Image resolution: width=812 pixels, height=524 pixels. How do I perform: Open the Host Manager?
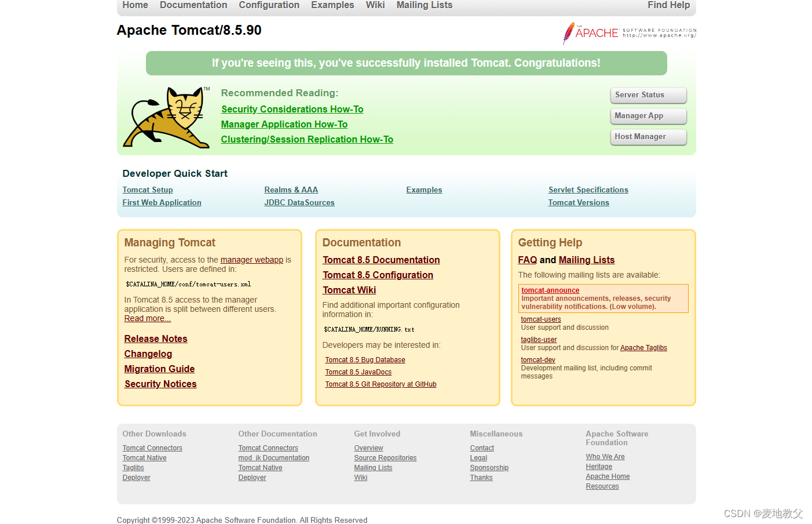(x=648, y=137)
